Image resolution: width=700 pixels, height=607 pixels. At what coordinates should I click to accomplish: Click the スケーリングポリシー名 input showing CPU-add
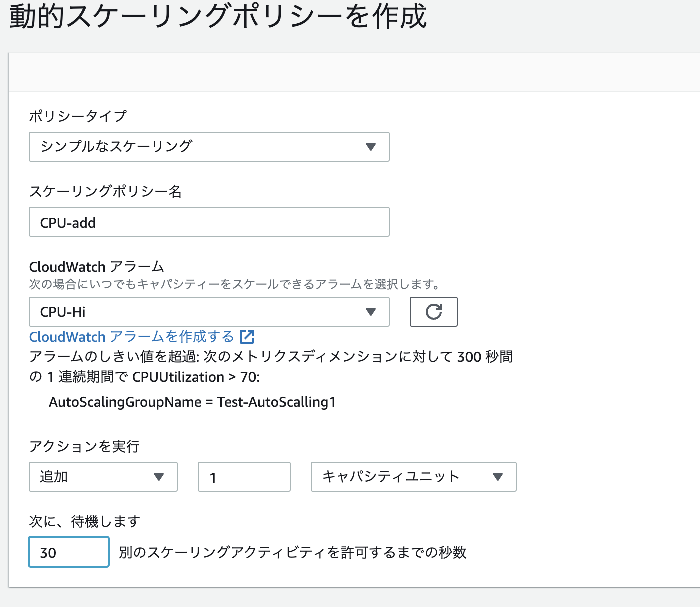(209, 222)
